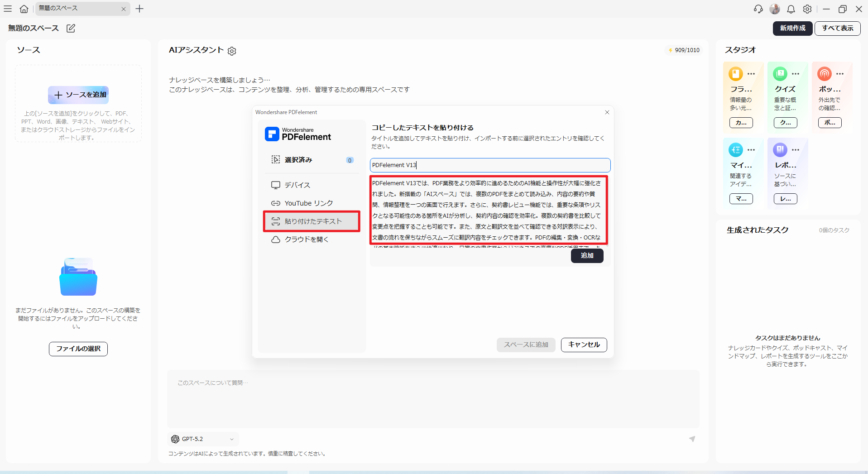Click the 0 count badge beside 選択済み
Image resolution: width=868 pixels, height=474 pixels.
pyautogui.click(x=350, y=160)
